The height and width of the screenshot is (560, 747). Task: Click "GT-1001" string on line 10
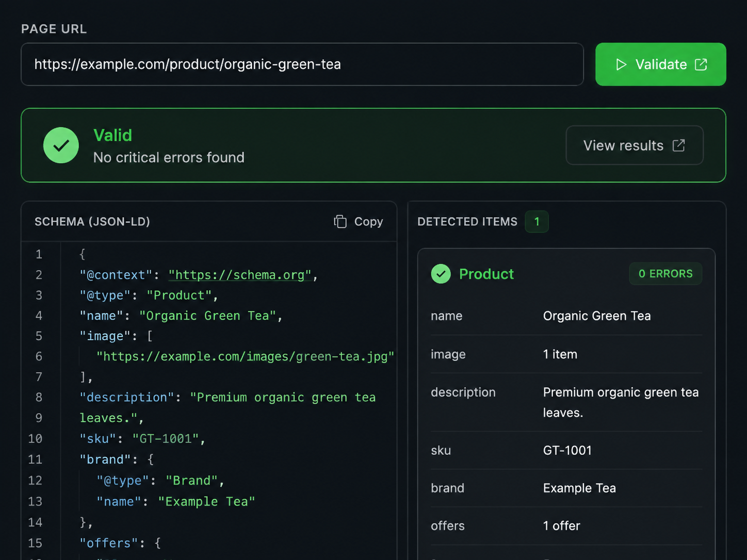166,439
